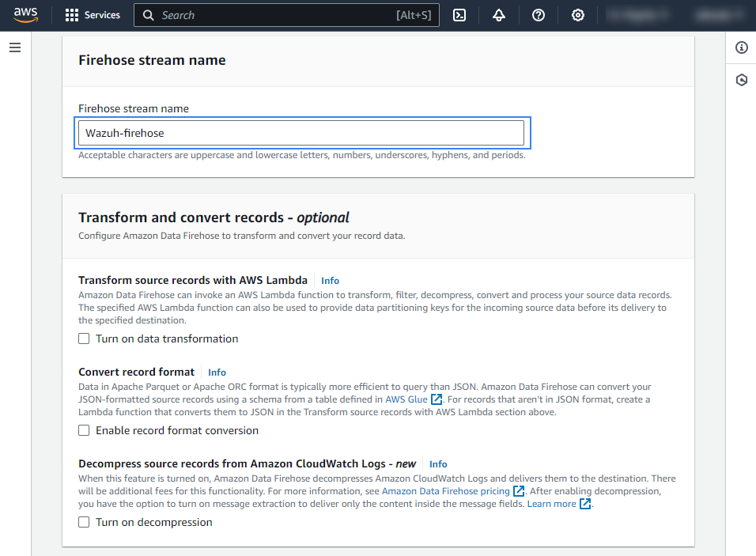Open Info link for Decompress source records
The image size is (756, 556).
click(x=438, y=464)
